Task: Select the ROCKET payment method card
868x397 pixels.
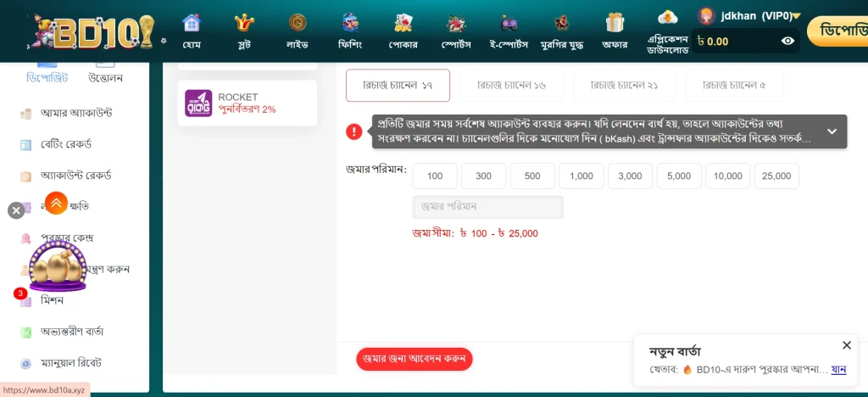Action: (x=248, y=103)
